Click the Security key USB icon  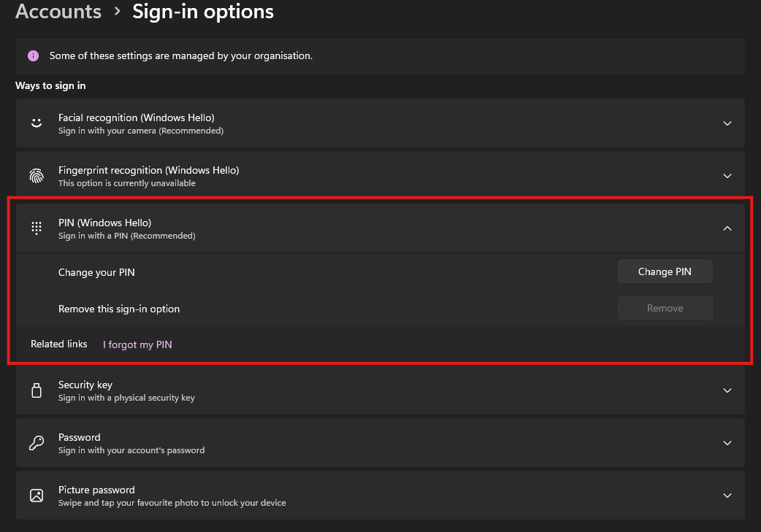37,390
